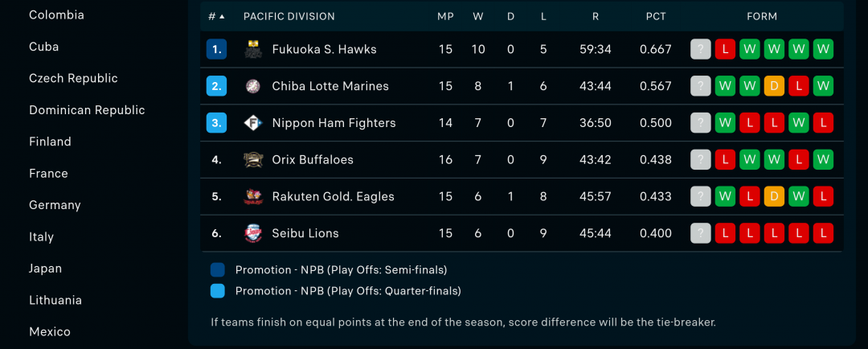Click the Seibu Lions team logo
The width and height of the screenshot is (868, 349).
tap(253, 233)
